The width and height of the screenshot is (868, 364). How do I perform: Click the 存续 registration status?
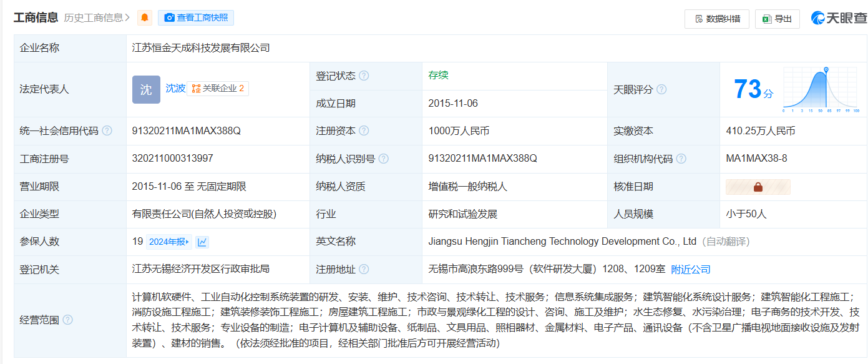click(439, 76)
